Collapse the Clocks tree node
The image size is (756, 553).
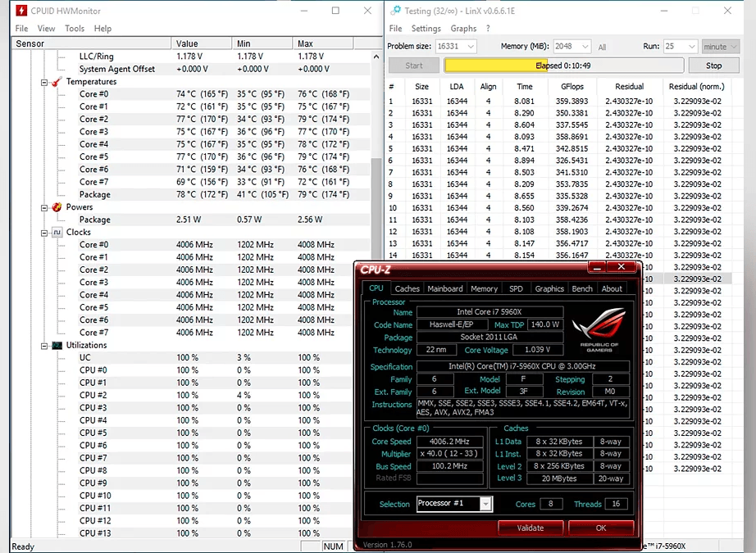coord(44,233)
